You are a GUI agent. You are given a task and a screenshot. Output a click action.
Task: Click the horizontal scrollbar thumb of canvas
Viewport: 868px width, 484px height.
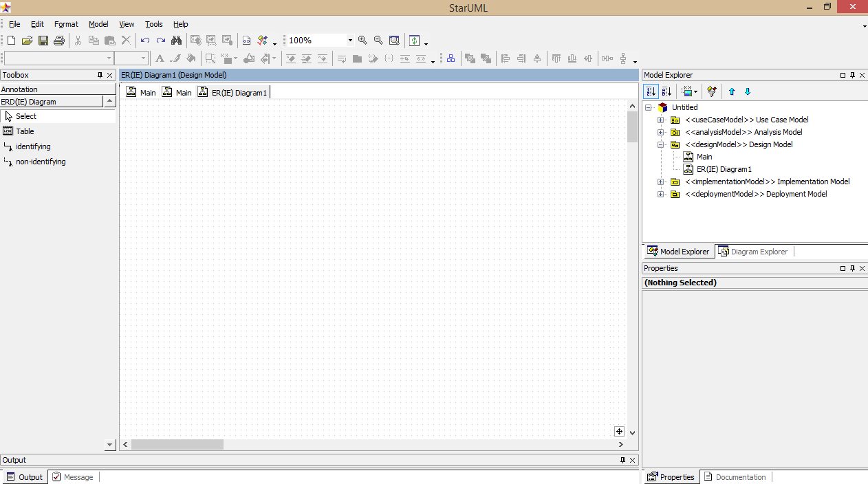click(x=177, y=445)
